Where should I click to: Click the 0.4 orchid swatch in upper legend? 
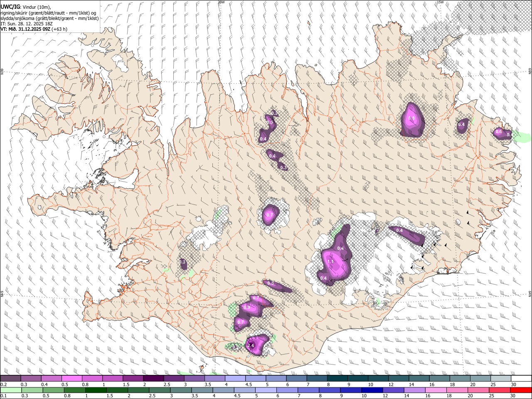point(51,379)
